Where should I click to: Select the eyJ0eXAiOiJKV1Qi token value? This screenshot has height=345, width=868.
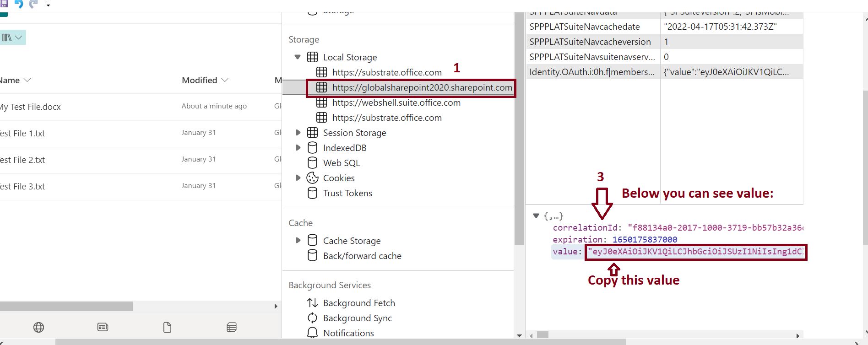click(695, 252)
